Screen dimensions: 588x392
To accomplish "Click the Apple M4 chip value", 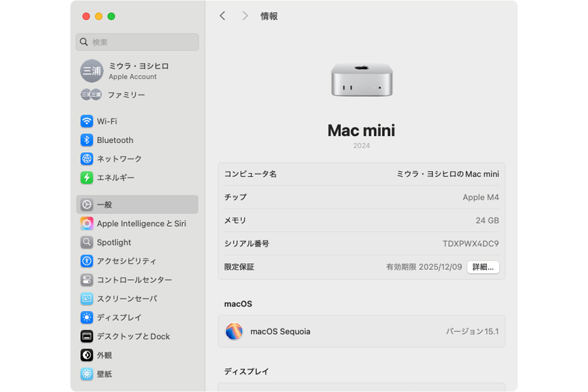I will pyautogui.click(x=481, y=197).
